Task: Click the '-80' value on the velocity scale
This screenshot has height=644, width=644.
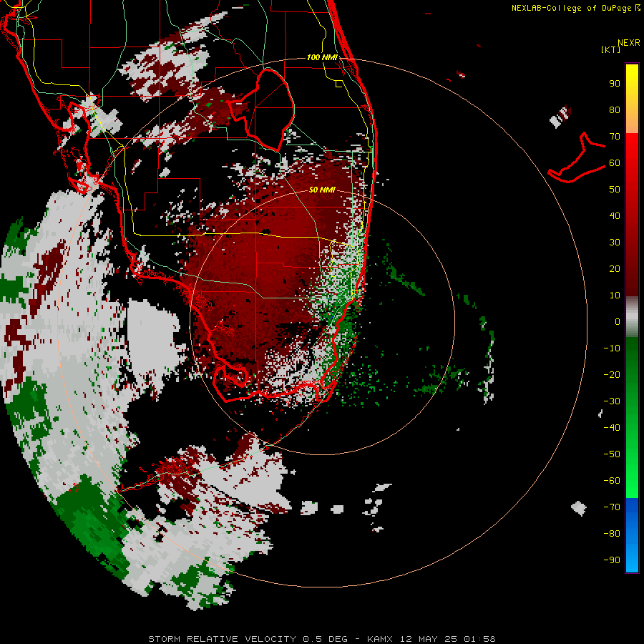Action: click(612, 534)
